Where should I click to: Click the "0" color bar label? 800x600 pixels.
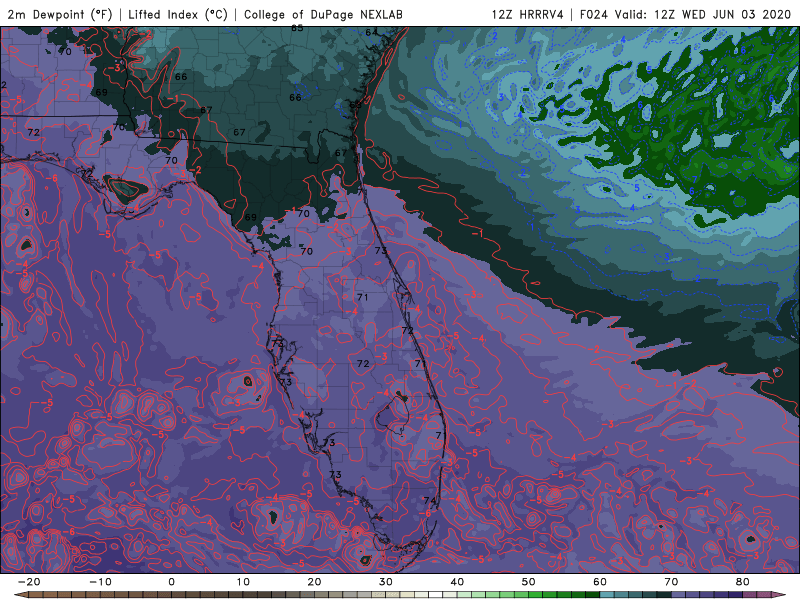point(171,582)
